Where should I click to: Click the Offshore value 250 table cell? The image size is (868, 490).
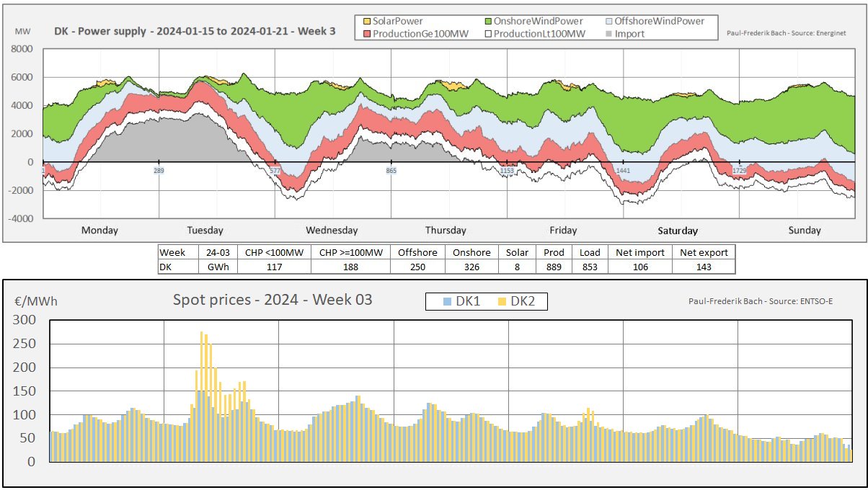click(417, 267)
